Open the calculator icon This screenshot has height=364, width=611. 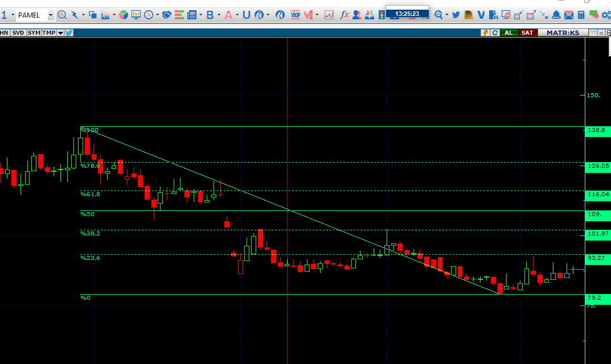point(581,15)
